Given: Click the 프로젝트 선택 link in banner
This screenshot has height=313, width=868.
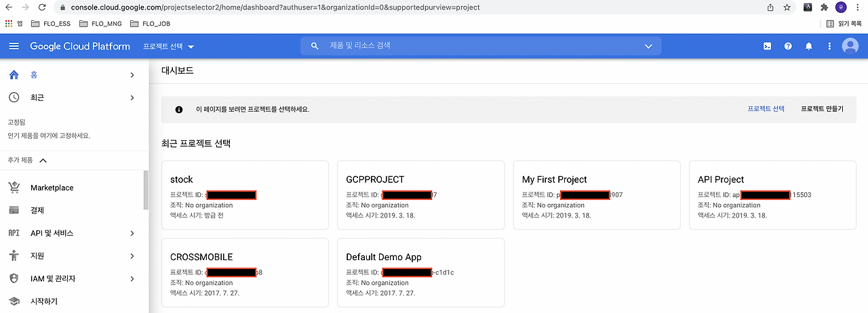Looking at the screenshot, I should pos(766,109).
